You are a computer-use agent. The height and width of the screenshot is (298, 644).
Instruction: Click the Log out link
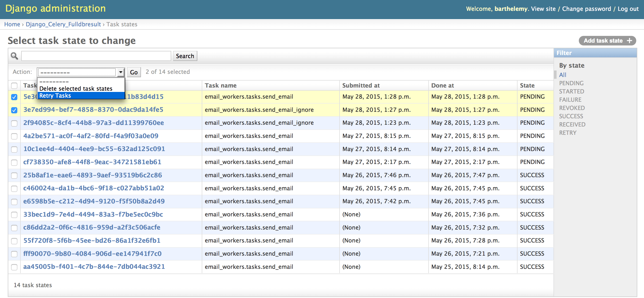628,9
